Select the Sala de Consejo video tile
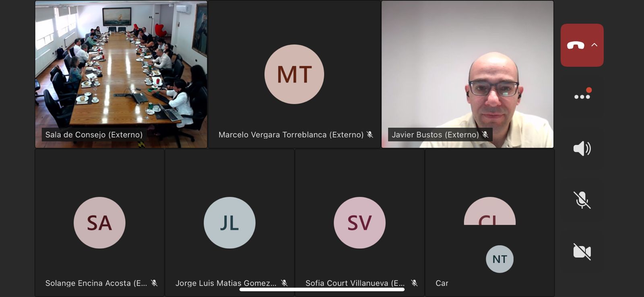 point(121,74)
